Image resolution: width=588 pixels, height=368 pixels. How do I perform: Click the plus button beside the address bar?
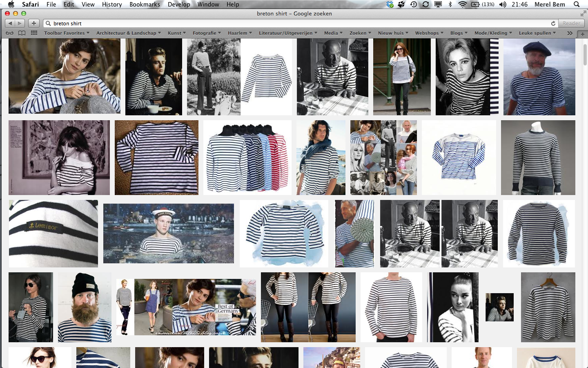(x=34, y=23)
